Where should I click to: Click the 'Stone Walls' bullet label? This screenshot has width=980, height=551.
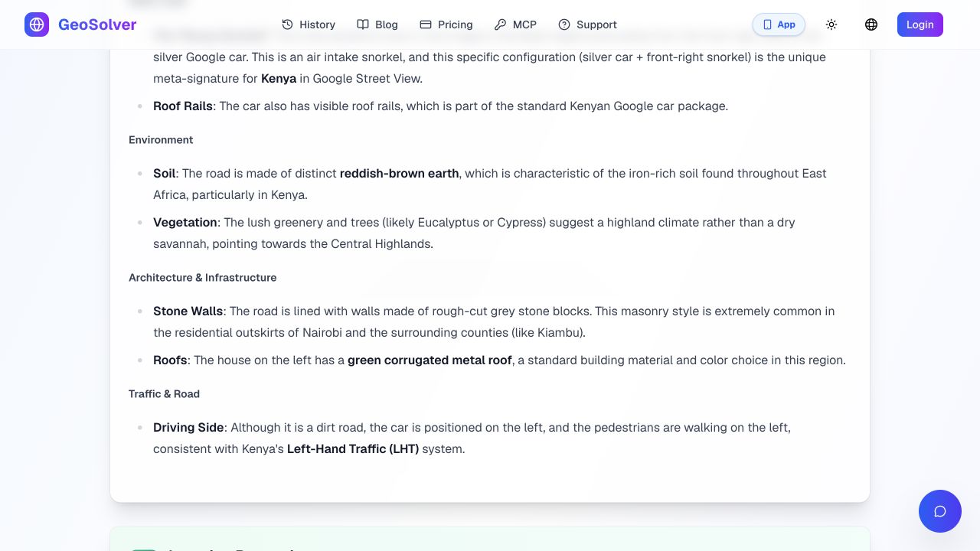coord(188,311)
